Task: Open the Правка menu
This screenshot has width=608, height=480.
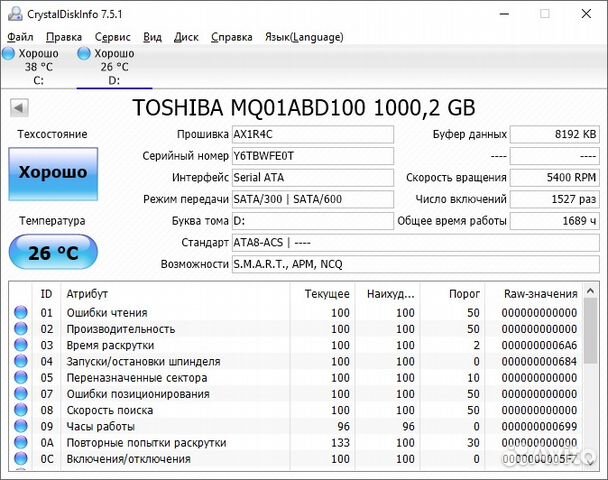Action: [x=64, y=37]
